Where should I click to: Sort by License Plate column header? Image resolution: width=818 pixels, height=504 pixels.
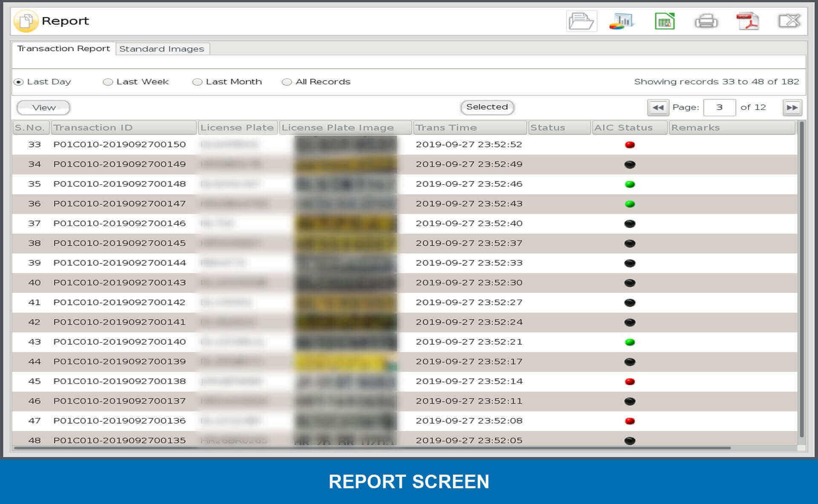(238, 127)
